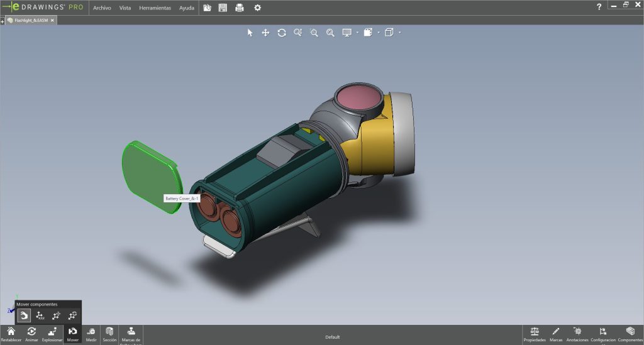
Task: Open the view orientation dropdown arrow
Action: tap(378, 33)
